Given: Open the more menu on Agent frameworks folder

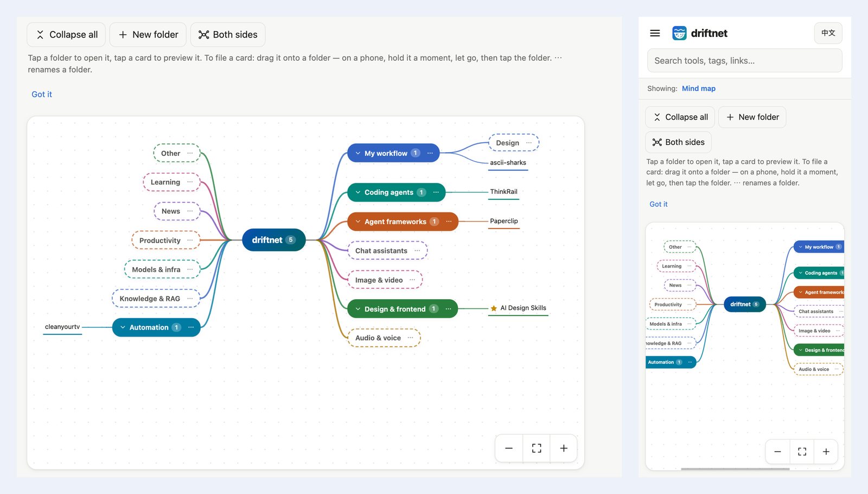Looking at the screenshot, I should point(449,222).
